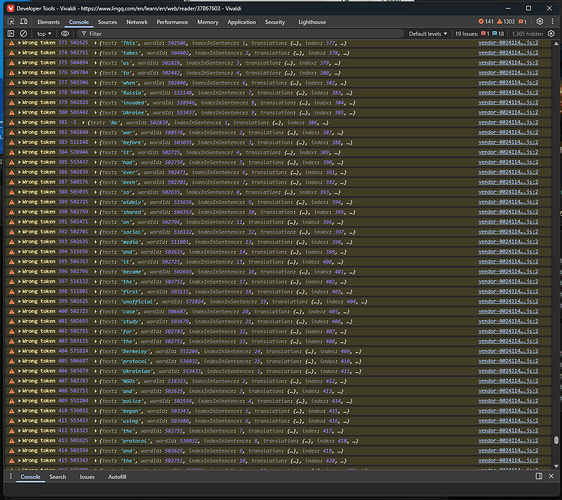Open the DevTools kebab menu
562x500 pixels.
pyautogui.click(x=552, y=22)
